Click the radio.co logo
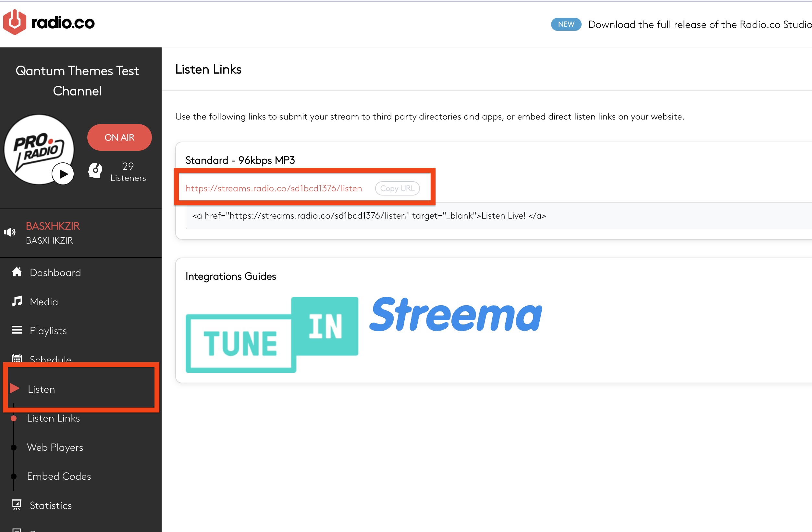This screenshot has width=812, height=532. click(49, 22)
